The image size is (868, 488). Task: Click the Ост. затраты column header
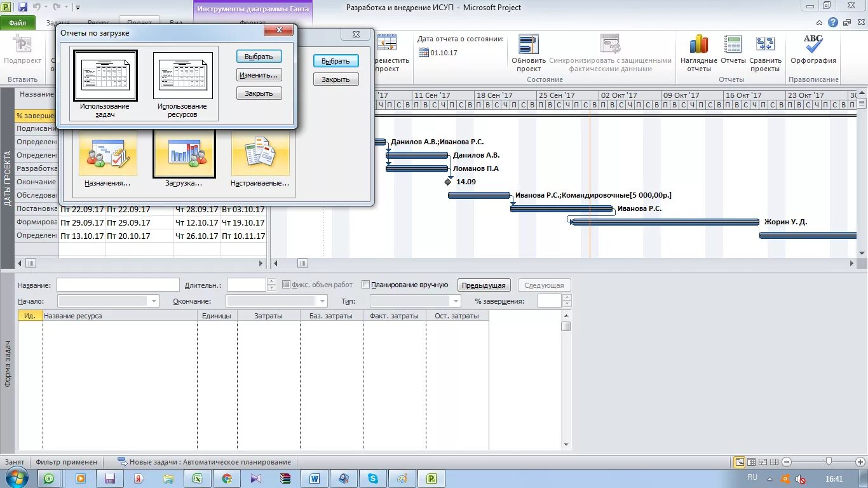(457, 316)
